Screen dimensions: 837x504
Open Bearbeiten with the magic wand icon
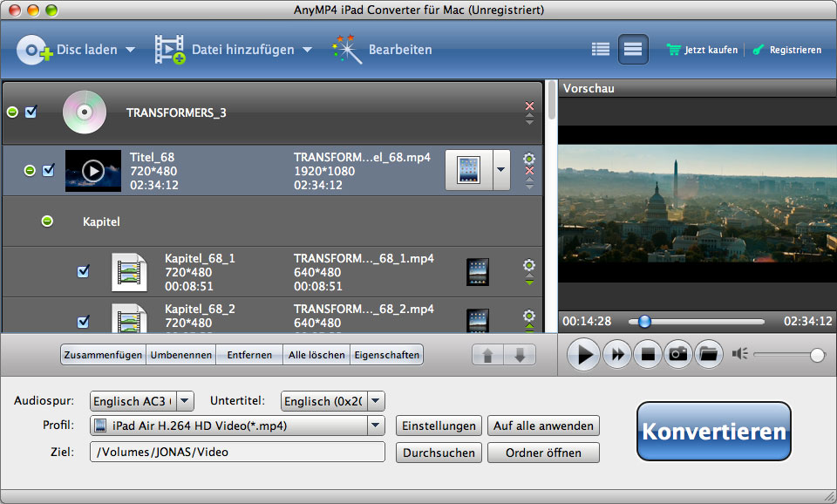(347, 50)
